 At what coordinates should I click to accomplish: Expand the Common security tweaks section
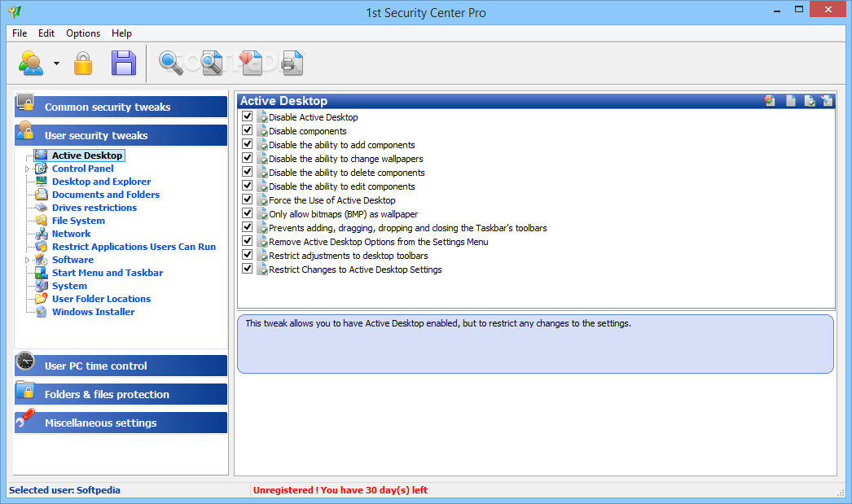tap(121, 107)
